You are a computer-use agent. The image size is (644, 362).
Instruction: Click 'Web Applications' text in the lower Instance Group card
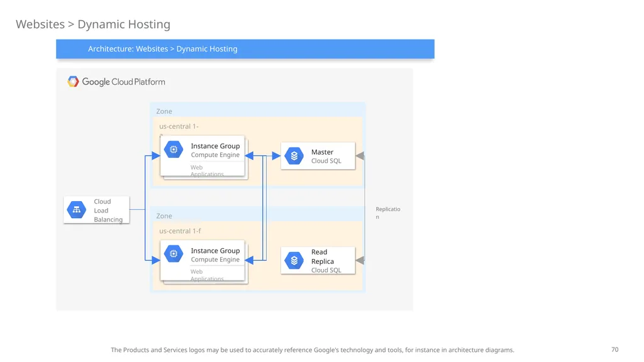[207, 275]
